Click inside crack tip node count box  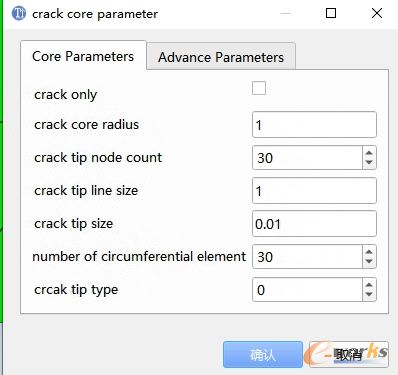pos(307,158)
